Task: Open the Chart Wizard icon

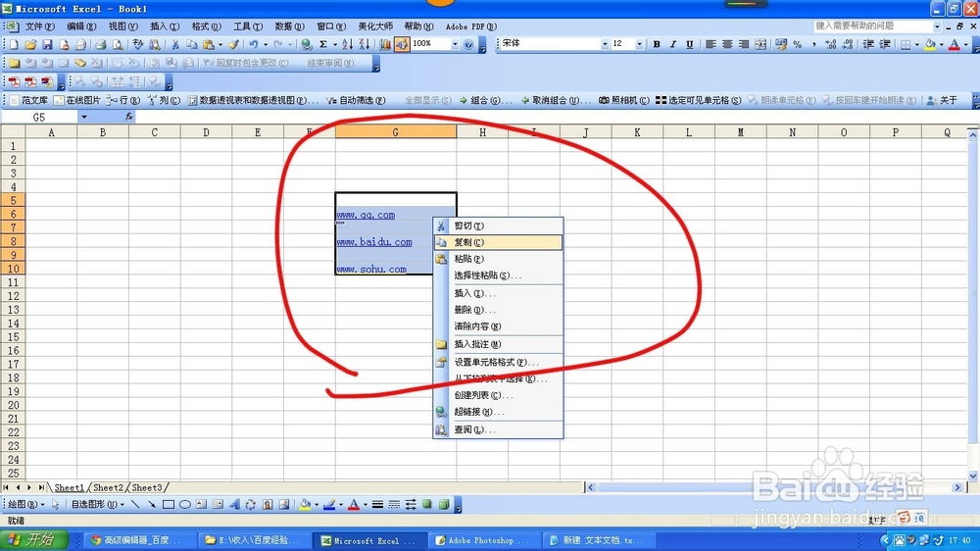Action: tap(385, 44)
